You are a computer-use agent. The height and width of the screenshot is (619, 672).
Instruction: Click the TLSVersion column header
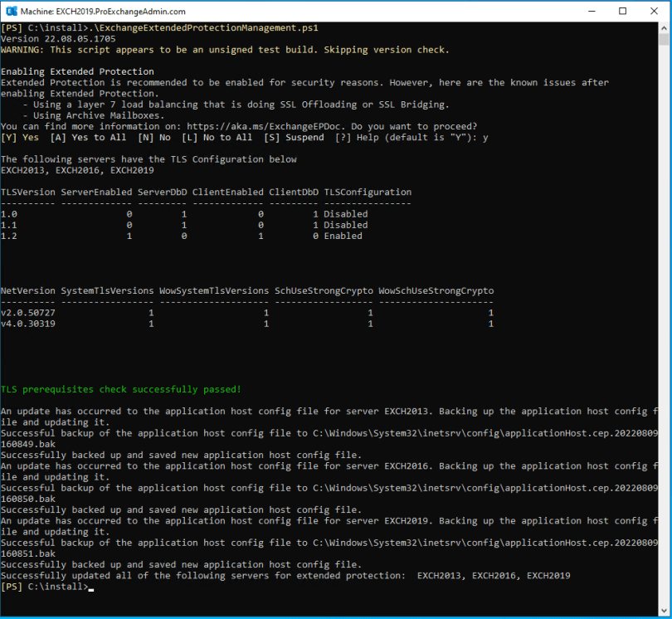point(27,192)
